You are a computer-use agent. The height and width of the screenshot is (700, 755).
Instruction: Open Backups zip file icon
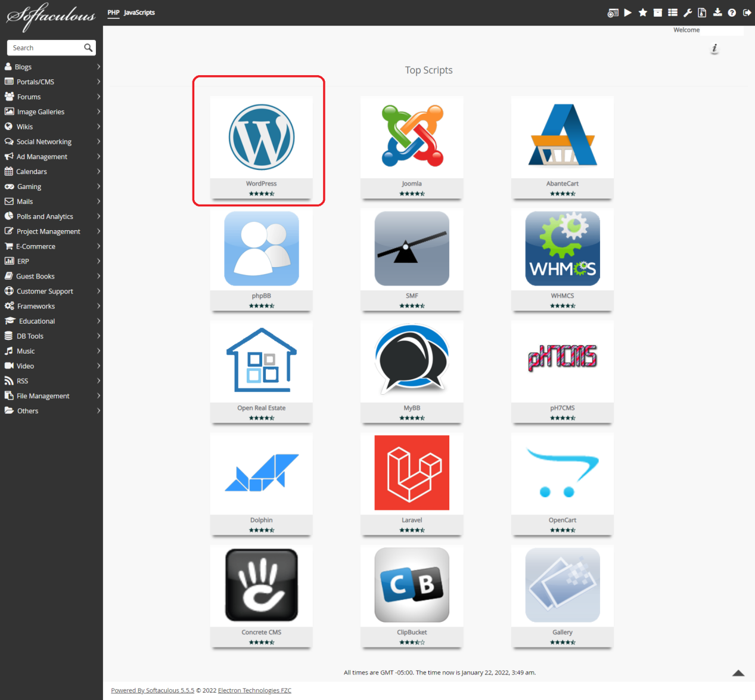(x=703, y=13)
